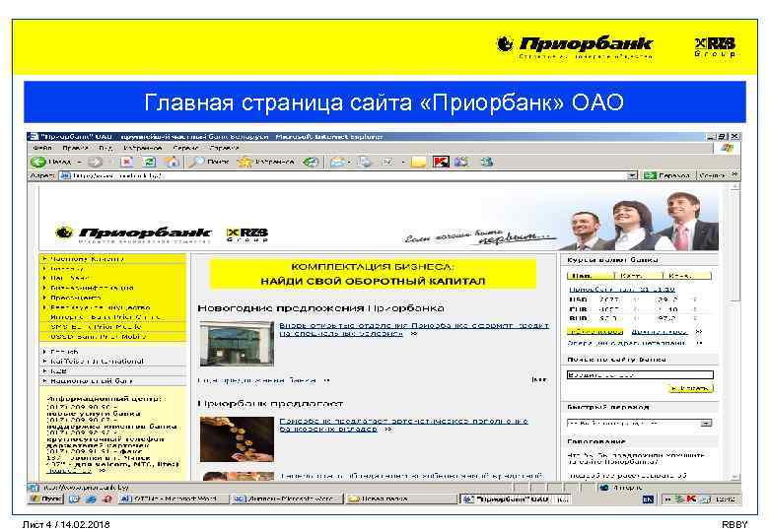The height and width of the screenshot is (532, 769).
Task: Expand the first yellow sidebar menu item
Action: (112, 259)
